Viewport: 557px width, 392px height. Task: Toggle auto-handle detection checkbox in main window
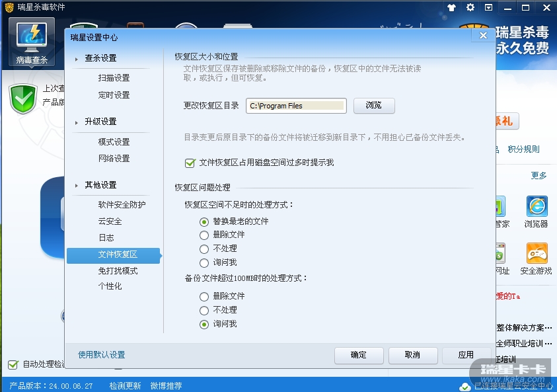point(13,364)
